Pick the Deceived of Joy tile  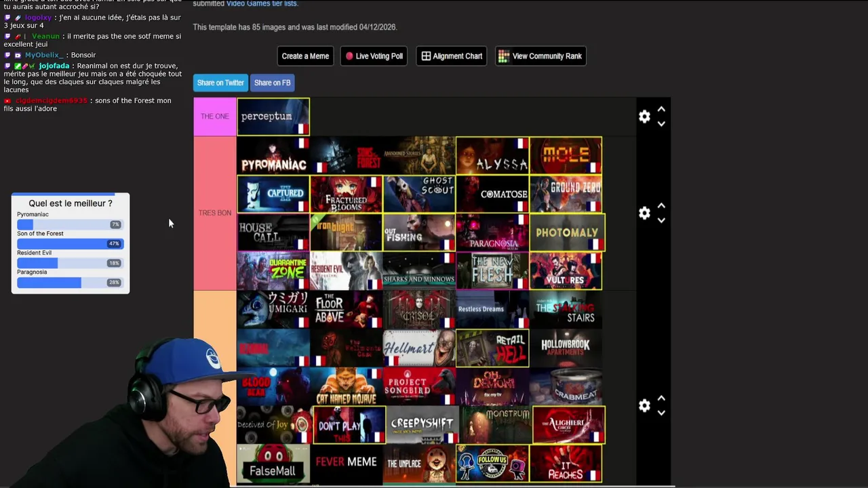click(273, 425)
